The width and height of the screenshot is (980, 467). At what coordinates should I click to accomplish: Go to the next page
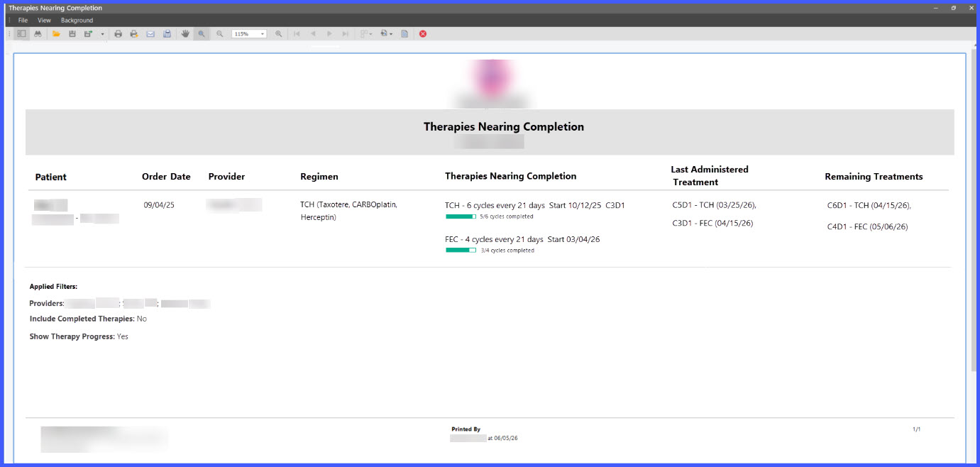pyautogui.click(x=329, y=33)
